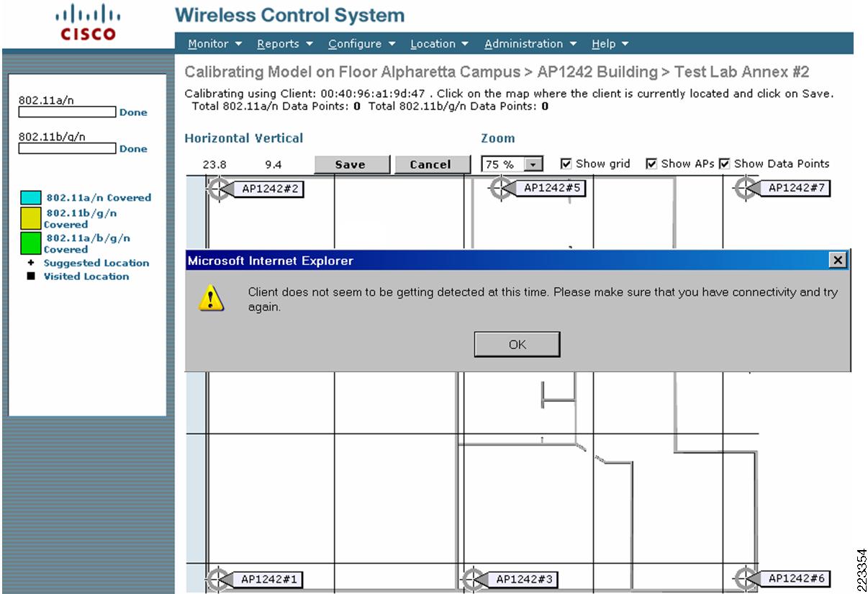Click the Done link next to 802.11a/n

pos(133,112)
